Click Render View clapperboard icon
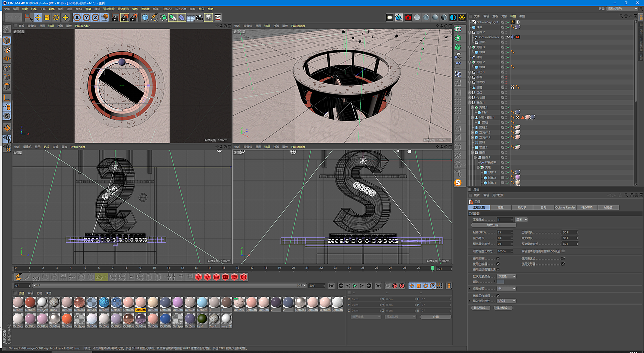This screenshot has width=644, height=353. coord(115,17)
